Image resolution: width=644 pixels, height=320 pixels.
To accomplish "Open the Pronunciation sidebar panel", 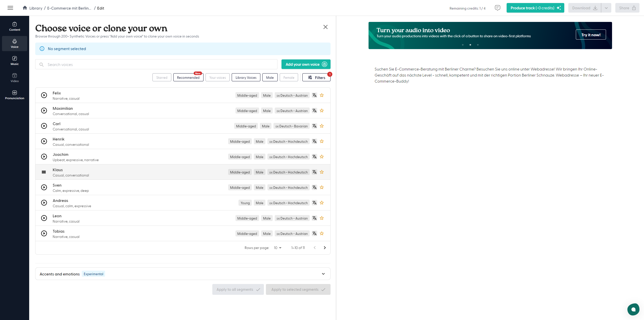I will [x=15, y=95].
